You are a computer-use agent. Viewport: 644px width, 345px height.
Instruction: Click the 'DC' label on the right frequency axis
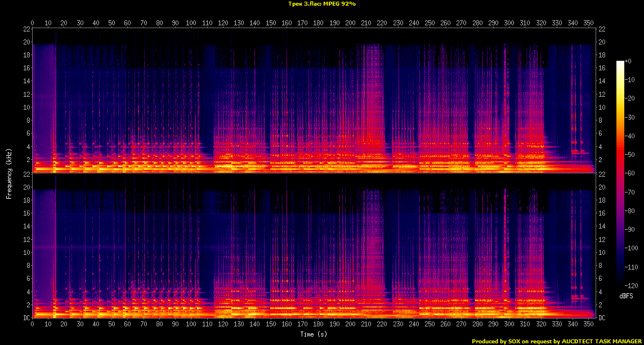602,318
